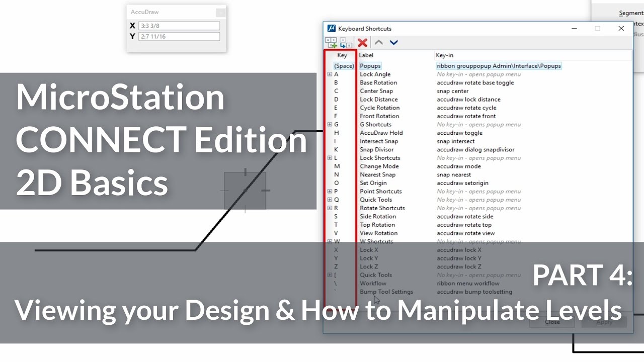Click the move shortcut up arrow

(x=379, y=42)
